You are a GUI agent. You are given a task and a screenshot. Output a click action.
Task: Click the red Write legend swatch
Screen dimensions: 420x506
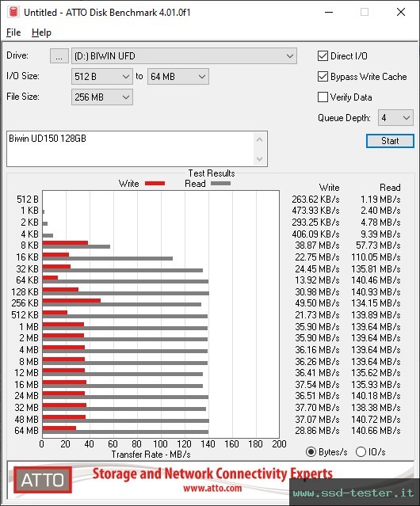click(x=155, y=183)
